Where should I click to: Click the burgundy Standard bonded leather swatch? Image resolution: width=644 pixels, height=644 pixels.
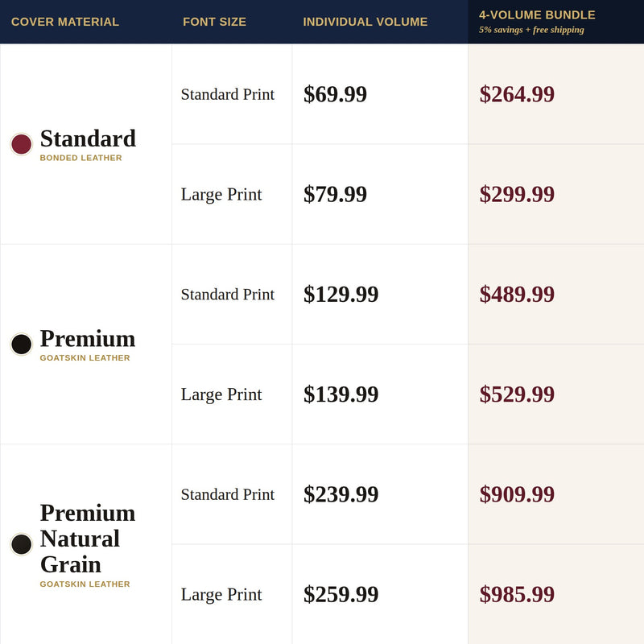pyautogui.click(x=22, y=144)
